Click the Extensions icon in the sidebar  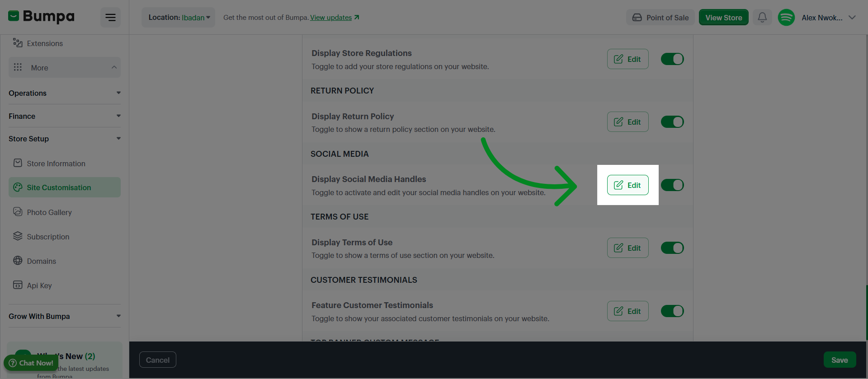18,43
